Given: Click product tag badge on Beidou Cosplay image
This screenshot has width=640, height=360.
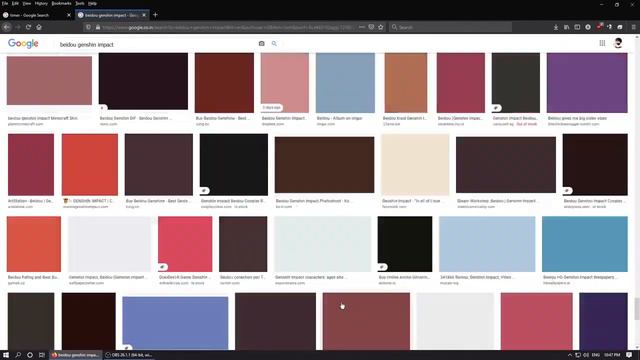Looking at the screenshot, I should pos(204,190).
